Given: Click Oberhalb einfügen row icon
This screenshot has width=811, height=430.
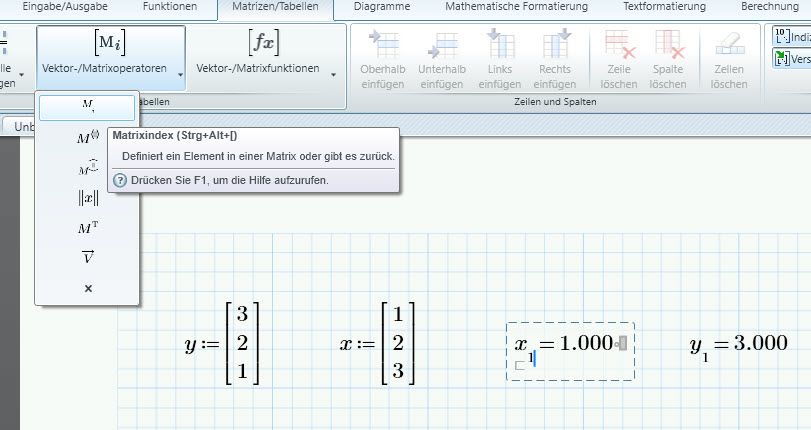Looking at the screenshot, I should tap(383, 44).
